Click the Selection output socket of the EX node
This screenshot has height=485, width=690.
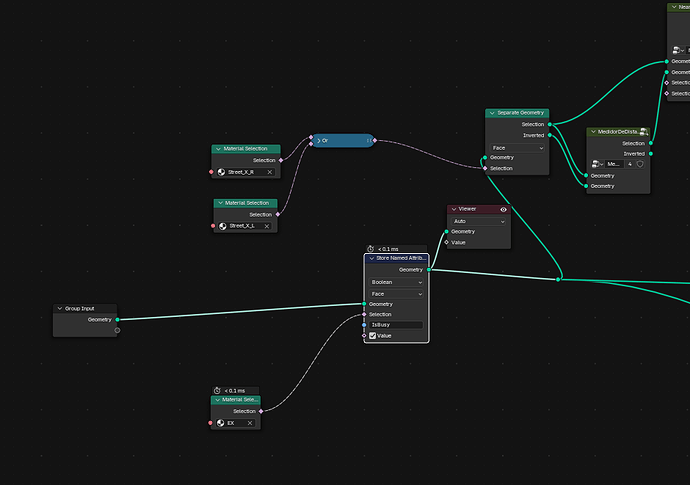tap(261, 411)
